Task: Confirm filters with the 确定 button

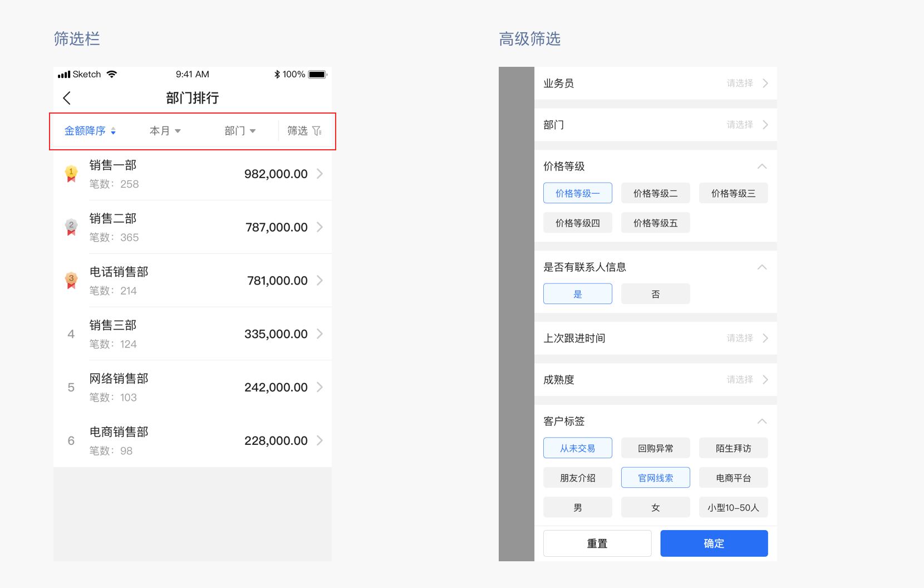Action: 714,543
